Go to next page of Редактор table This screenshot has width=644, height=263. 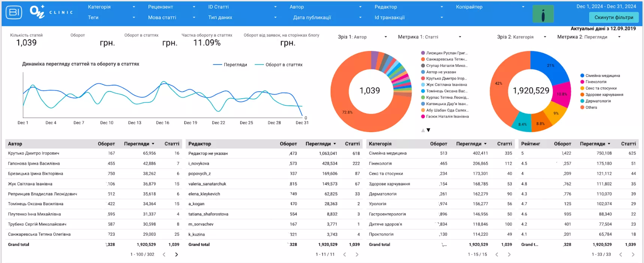point(357,254)
